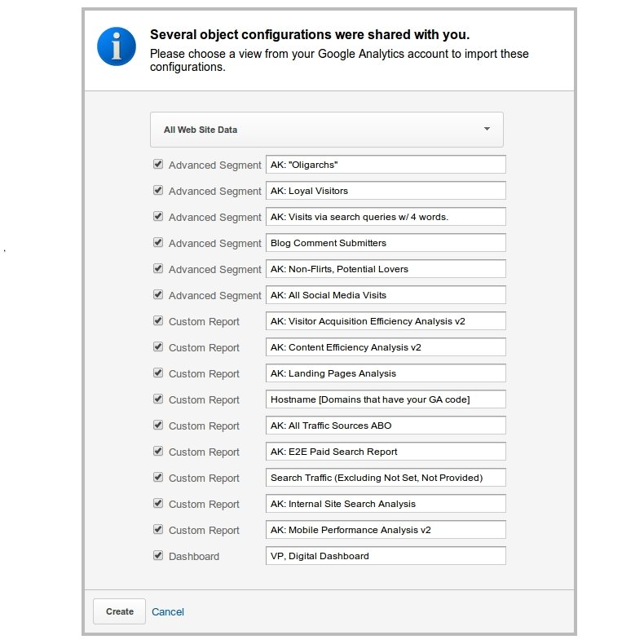Click the blue information icon
Image resolution: width=644 pixels, height=644 pixels.
(117, 46)
